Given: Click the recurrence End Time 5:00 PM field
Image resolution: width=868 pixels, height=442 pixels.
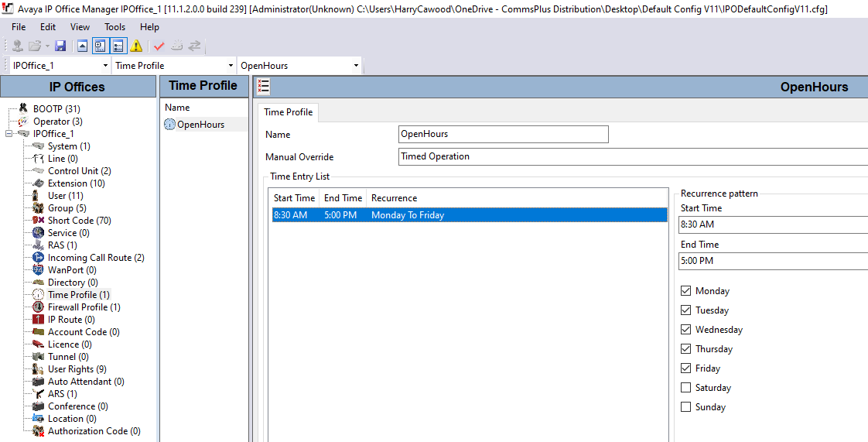Looking at the screenshot, I should [773, 261].
